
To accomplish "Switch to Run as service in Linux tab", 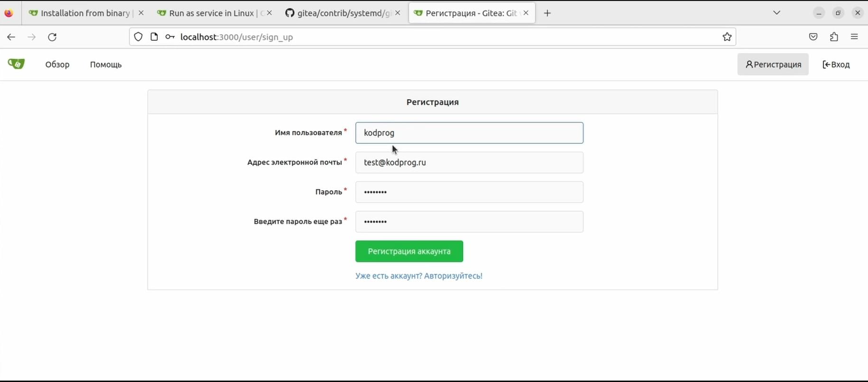I will click(209, 13).
